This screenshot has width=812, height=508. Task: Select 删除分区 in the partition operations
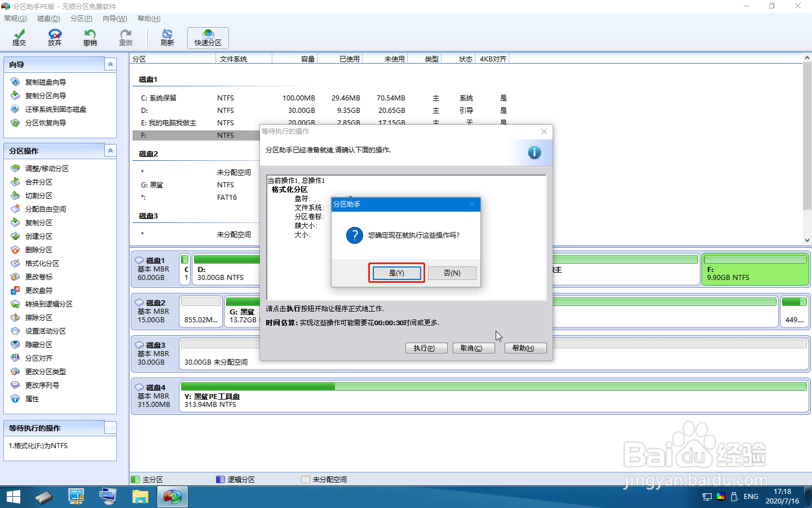point(39,250)
